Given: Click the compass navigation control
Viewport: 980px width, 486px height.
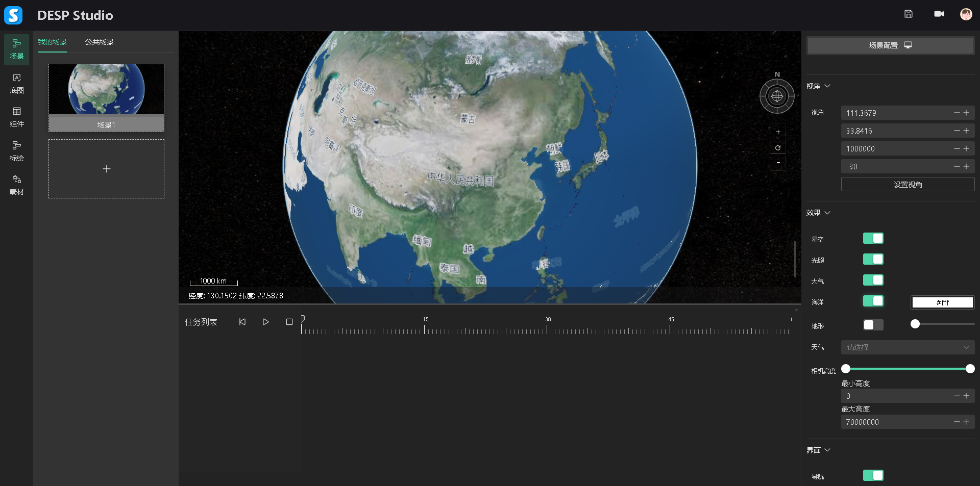Looking at the screenshot, I should tap(777, 96).
